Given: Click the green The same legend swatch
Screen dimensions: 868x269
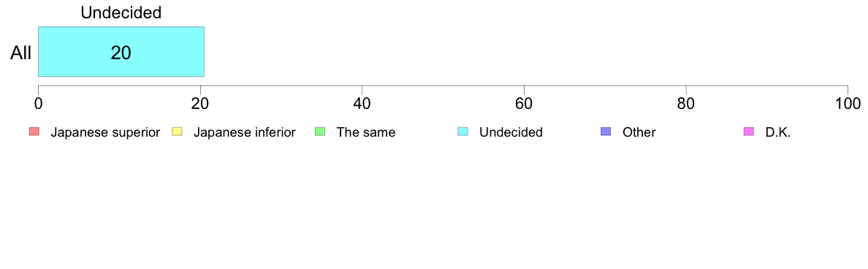Looking at the screenshot, I should point(320,132).
